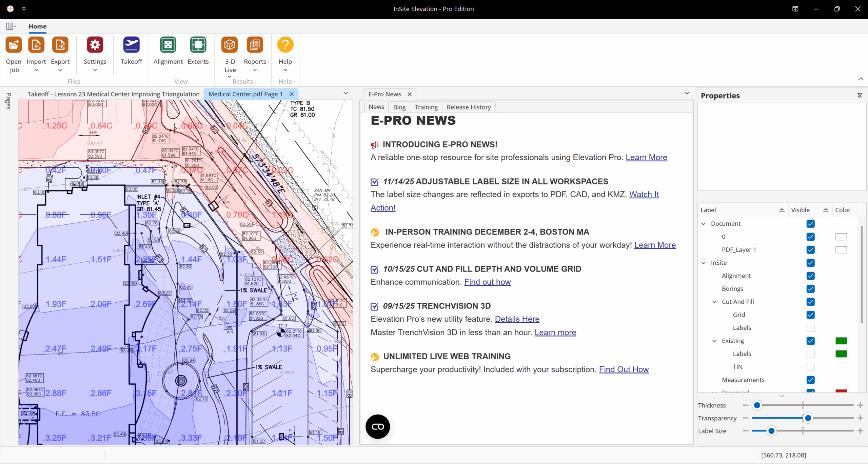
Task: Click the Import icon
Action: click(36, 44)
